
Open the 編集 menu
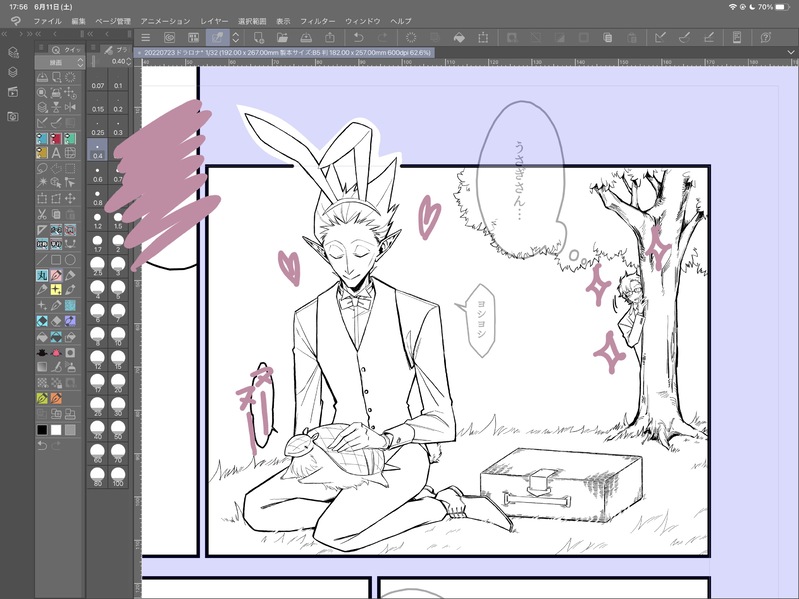pyautogui.click(x=78, y=21)
